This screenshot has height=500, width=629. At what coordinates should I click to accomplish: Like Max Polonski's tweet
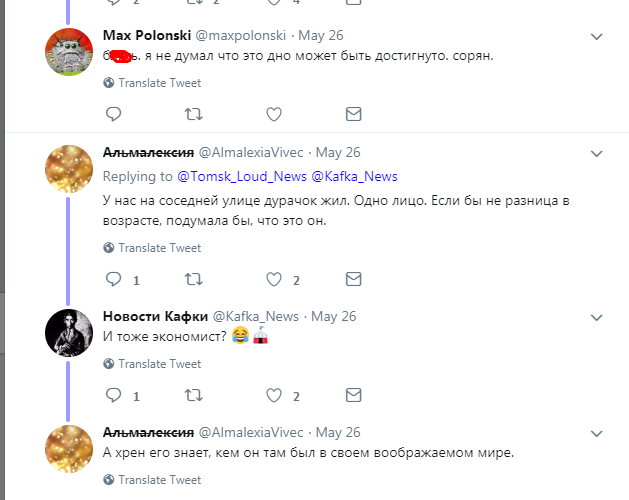click(274, 115)
